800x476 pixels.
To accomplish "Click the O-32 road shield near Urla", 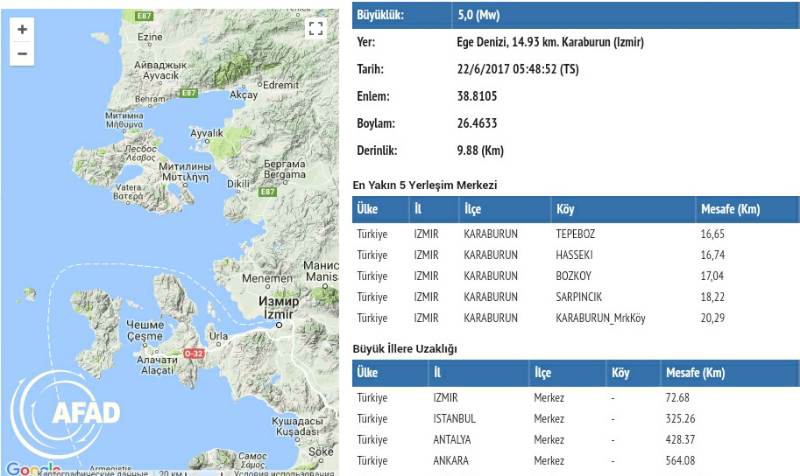I will 199,354.
